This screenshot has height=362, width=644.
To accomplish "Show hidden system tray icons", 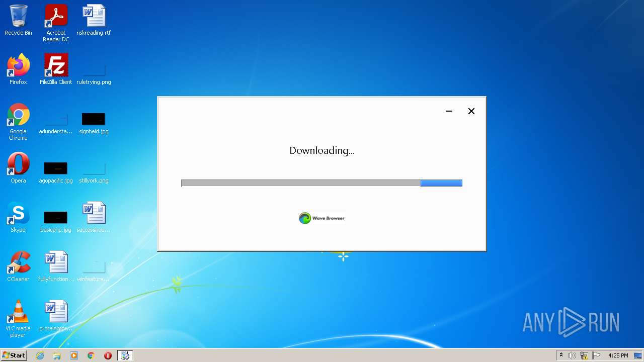I will (x=561, y=355).
